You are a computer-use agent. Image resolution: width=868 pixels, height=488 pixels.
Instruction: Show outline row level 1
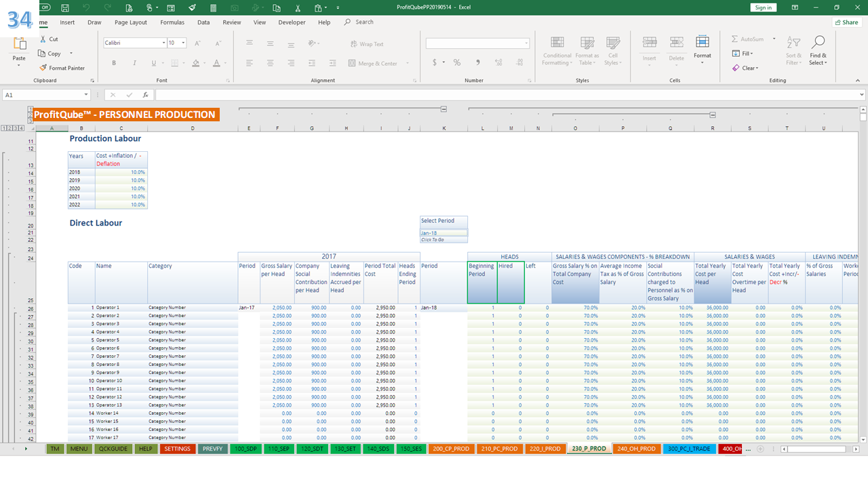[4, 128]
